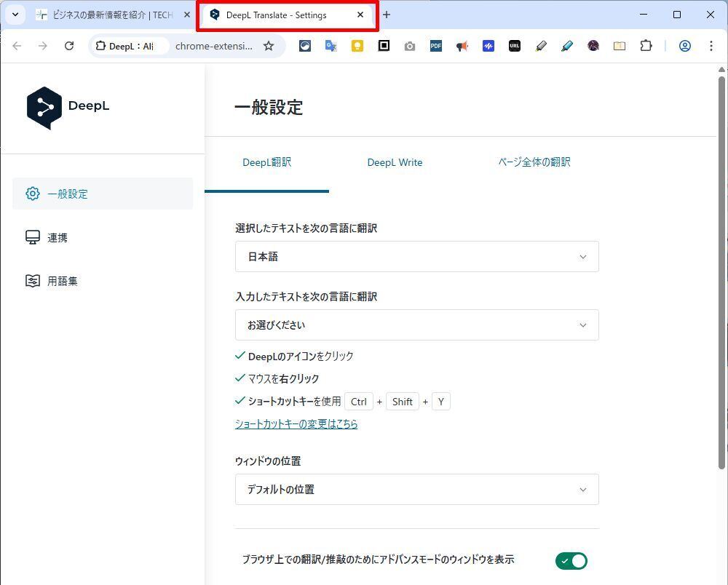Switch to the DeepL翻訳 tab

(267, 162)
